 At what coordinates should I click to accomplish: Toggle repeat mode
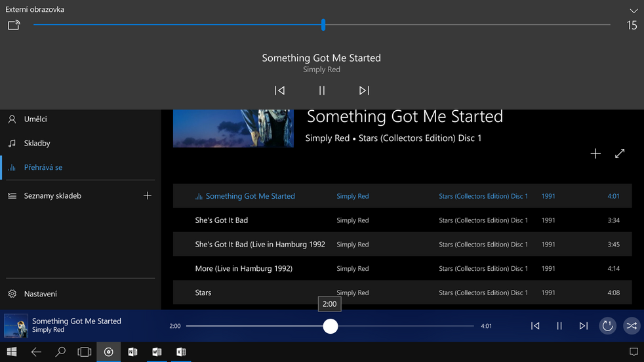tap(607, 326)
